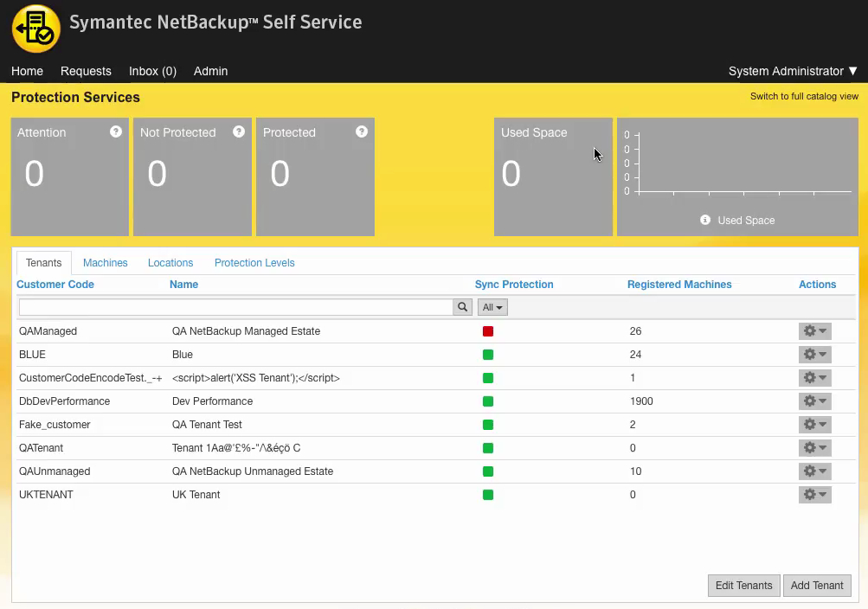Click the NetBackup Self Service logo icon
This screenshot has height=609, width=868.
pyautogui.click(x=36, y=29)
